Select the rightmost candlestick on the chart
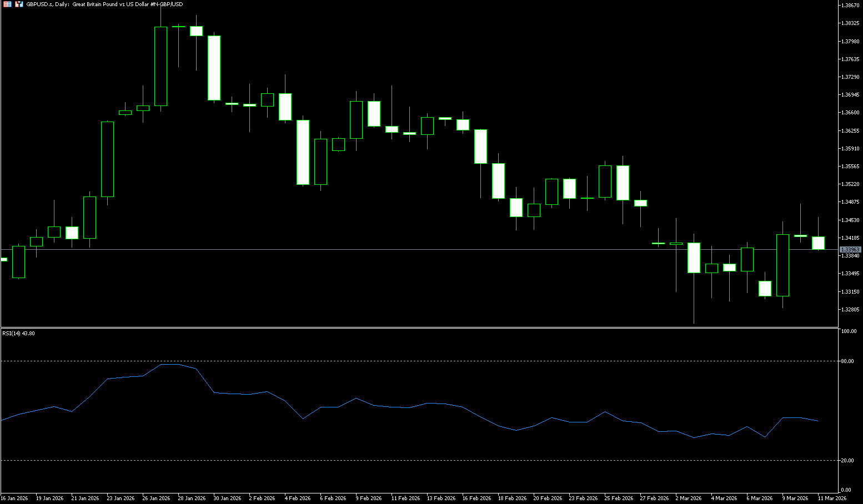Screen dimensions: 863x504 click(x=818, y=243)
